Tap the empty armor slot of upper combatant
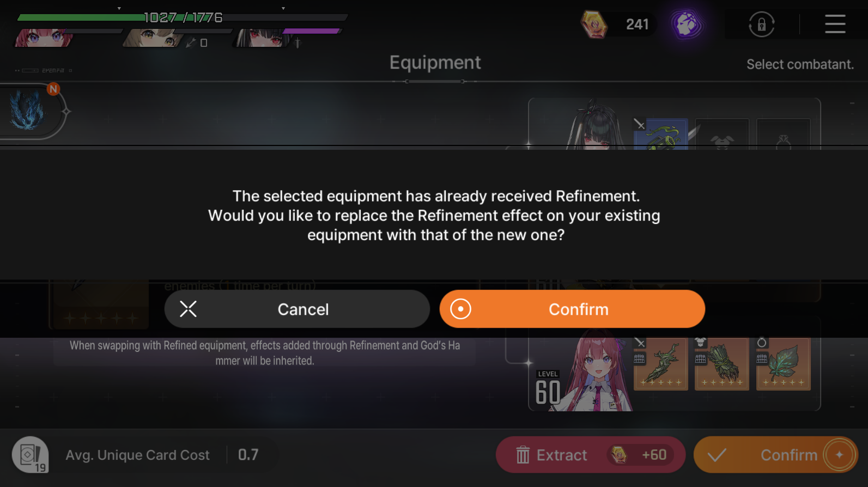The width and height of the screenshot is (868, 487). (x=722, y=133)
